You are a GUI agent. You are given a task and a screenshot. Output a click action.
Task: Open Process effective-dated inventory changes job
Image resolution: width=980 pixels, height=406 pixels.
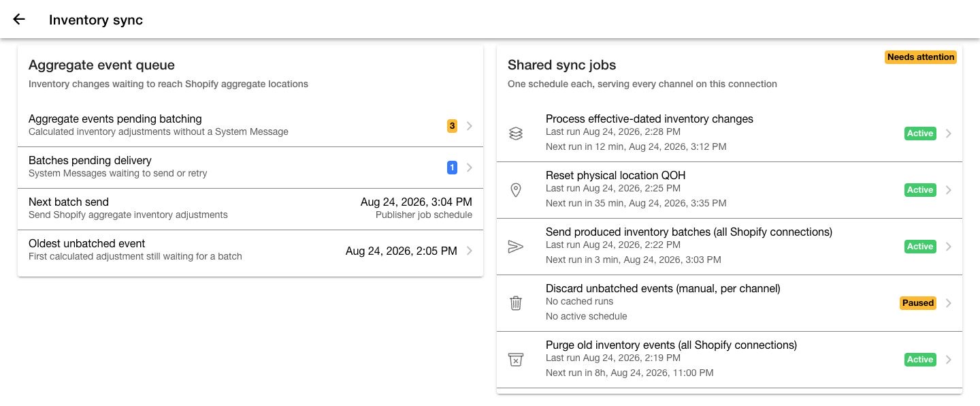(x=730, y=134)
